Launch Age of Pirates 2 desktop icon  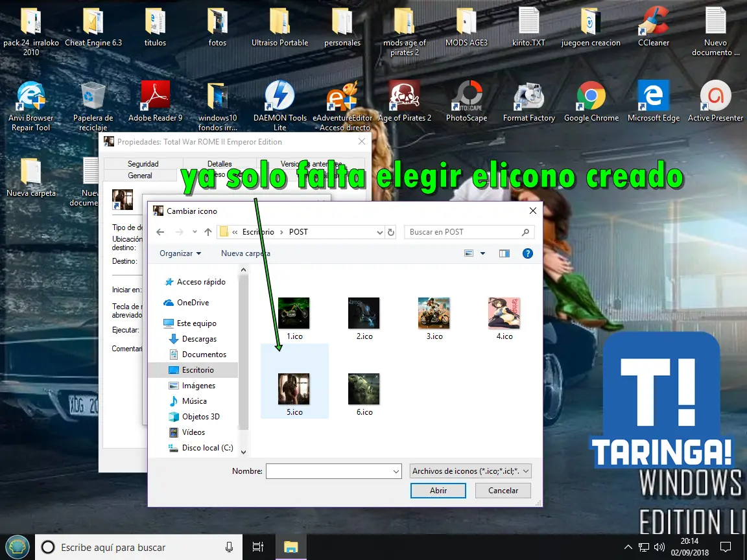click(x=405, y=101)
